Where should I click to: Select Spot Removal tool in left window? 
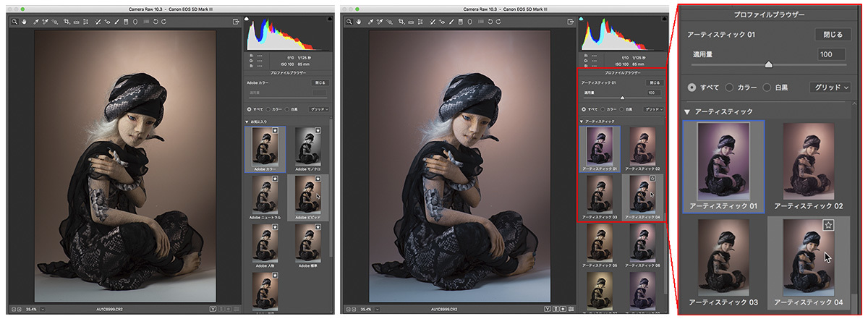coord(98,22)
